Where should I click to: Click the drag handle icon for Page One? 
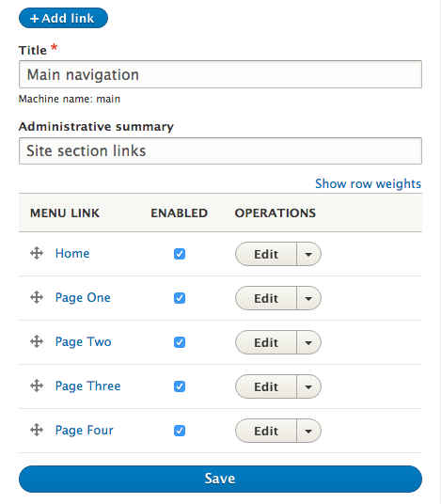coord(37,297)
